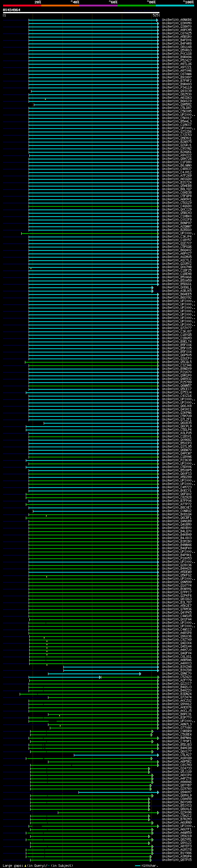Open hit UniRef100_Q3HVM0

176,23
